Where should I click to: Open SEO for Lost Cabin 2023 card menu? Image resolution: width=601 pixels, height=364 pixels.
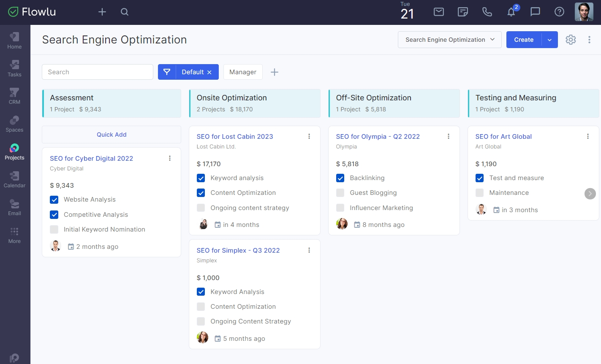point(309,136)
